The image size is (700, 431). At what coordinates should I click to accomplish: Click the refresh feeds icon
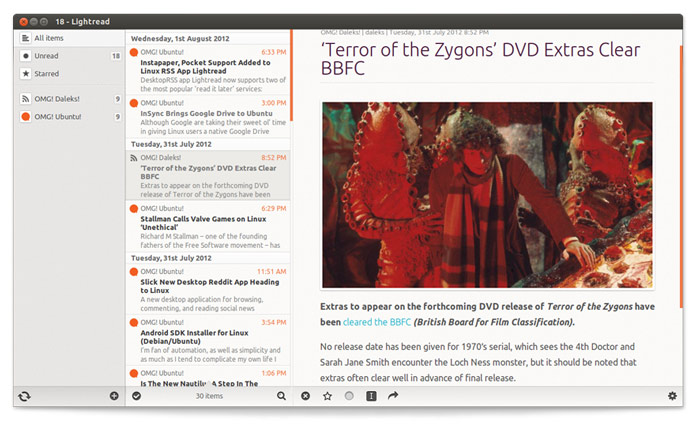[25, 397]
